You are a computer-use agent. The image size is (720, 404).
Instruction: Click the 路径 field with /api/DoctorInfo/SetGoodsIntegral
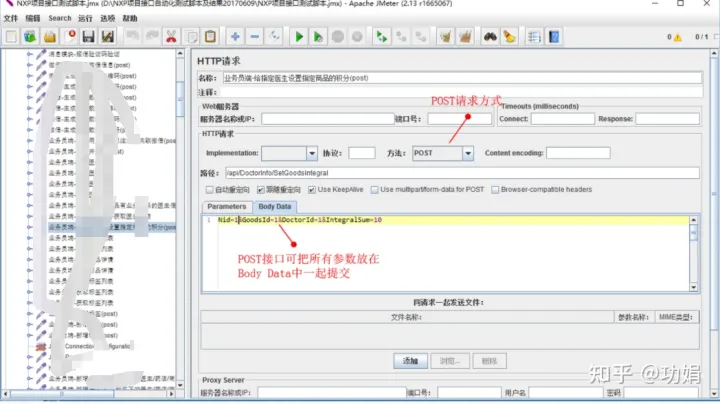(x=462, y=173)
